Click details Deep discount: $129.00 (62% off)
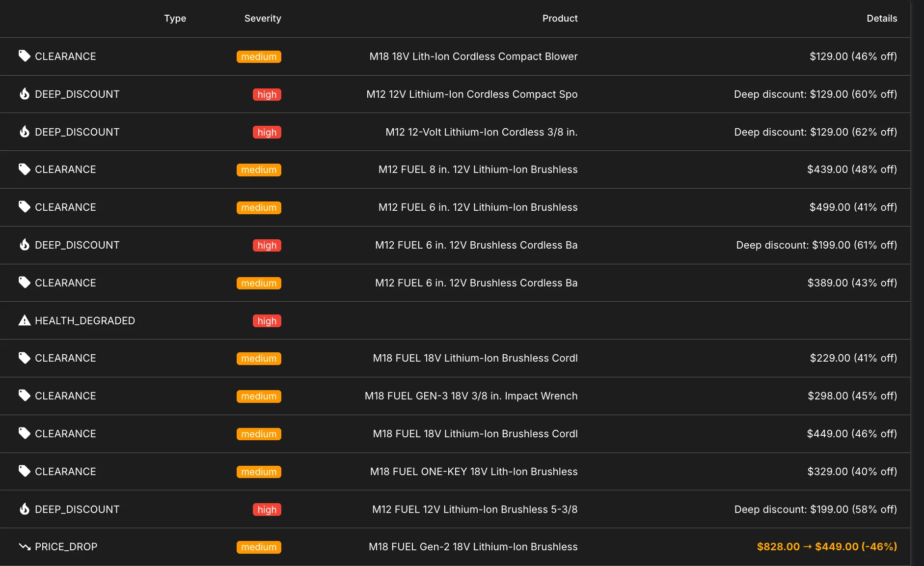 coord(815,132)
